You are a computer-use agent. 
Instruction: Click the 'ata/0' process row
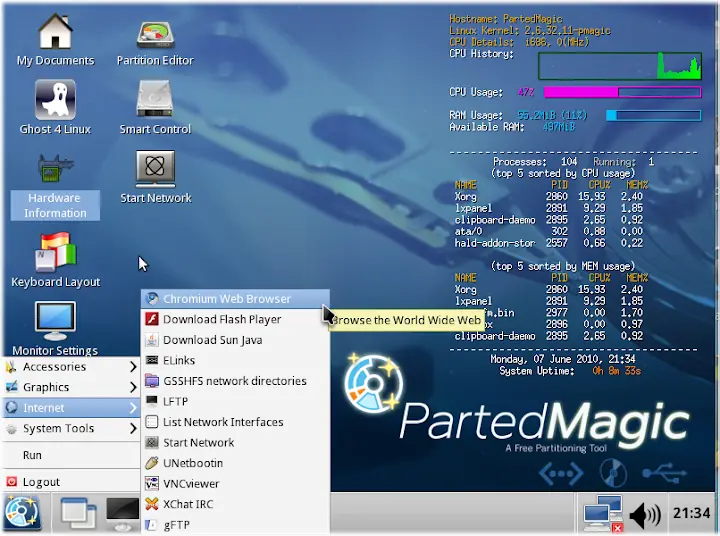pos(548,231)
